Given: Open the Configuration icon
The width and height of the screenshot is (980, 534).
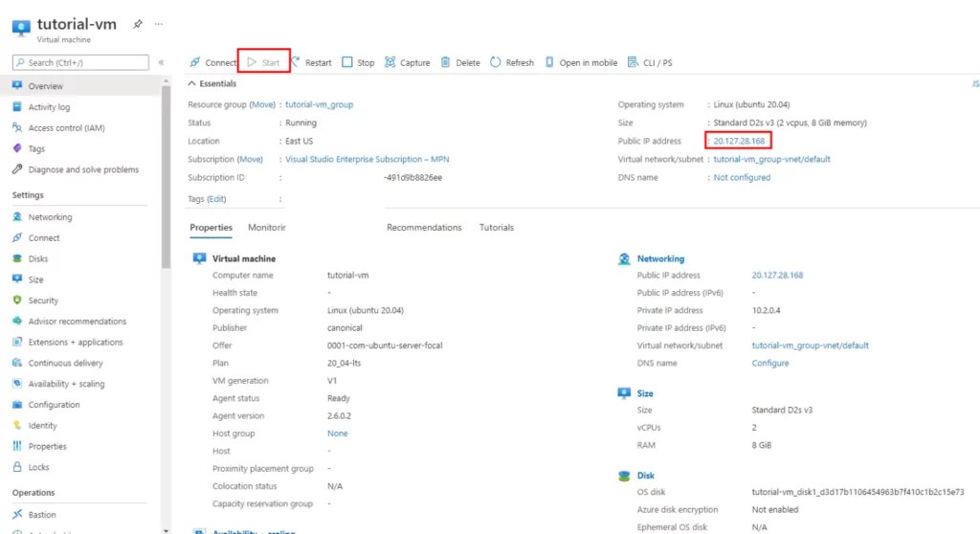Looking at the screenshot, I should click(17, 405).
